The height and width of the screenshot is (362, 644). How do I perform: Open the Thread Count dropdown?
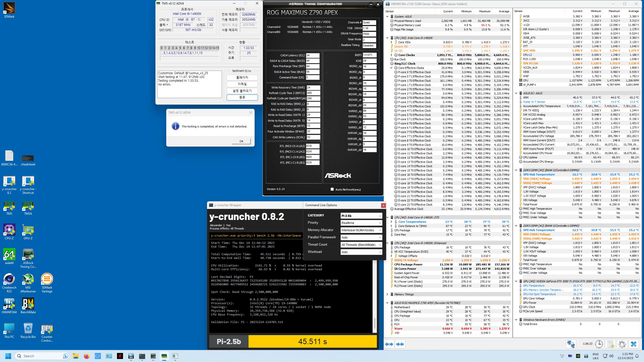pyautogui.click(x=361, y=245)
